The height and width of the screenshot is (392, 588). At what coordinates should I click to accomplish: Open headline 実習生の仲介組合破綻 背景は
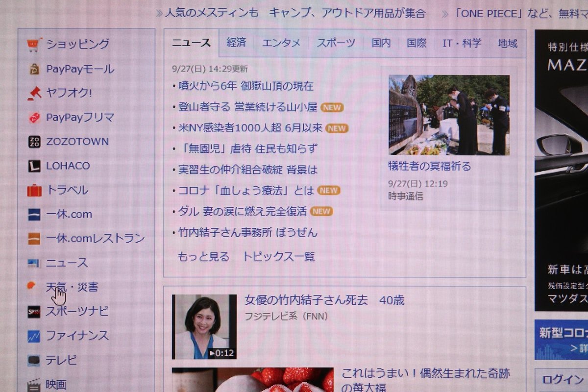[248, 170]
